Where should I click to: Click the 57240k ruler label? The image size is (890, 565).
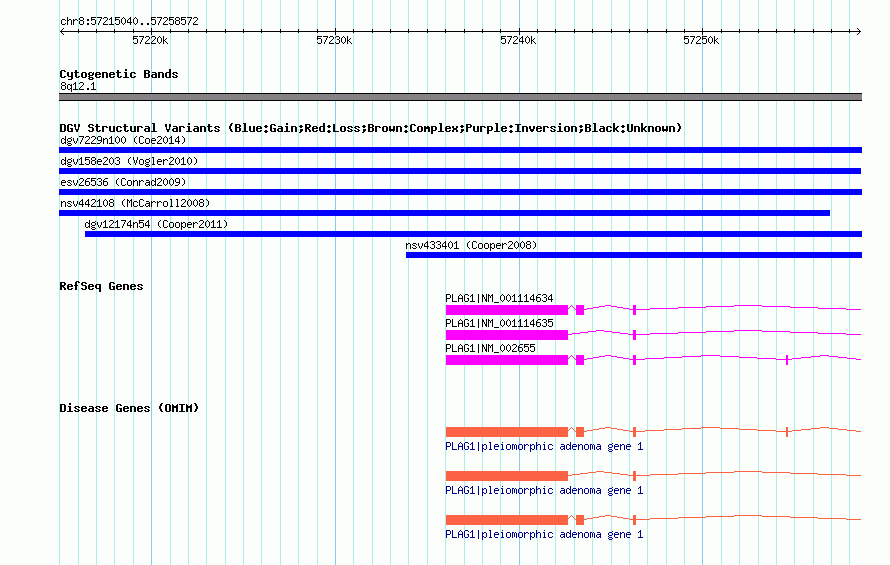(x=518, y=40)
